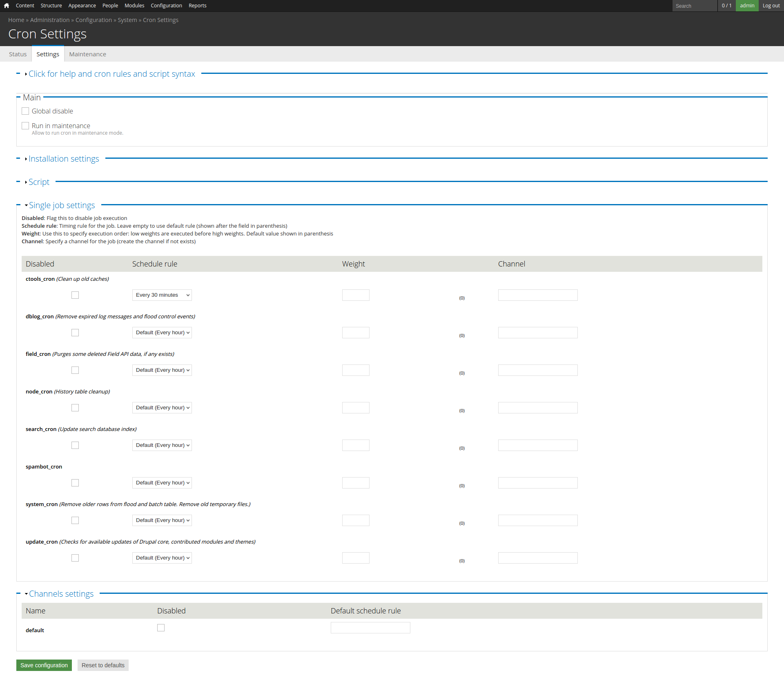This screenshot has height=693, width=784.
Task: Click the ctools_cron weight field
Action: pyautogui.click(x=356, y=295)
